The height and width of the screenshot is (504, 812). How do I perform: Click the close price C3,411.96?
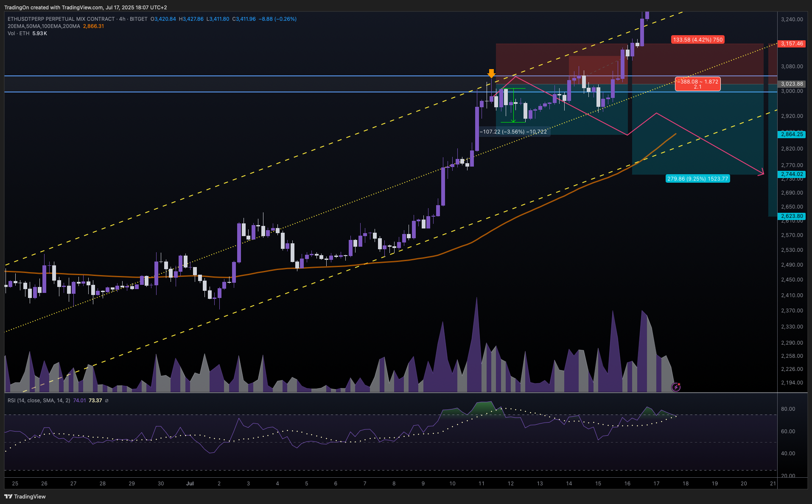pos(244,19)
